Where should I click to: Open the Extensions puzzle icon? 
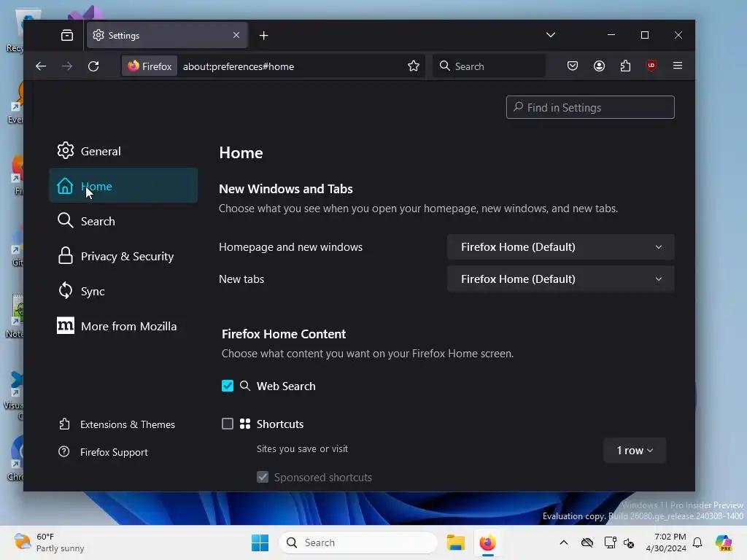coord(625,66)
